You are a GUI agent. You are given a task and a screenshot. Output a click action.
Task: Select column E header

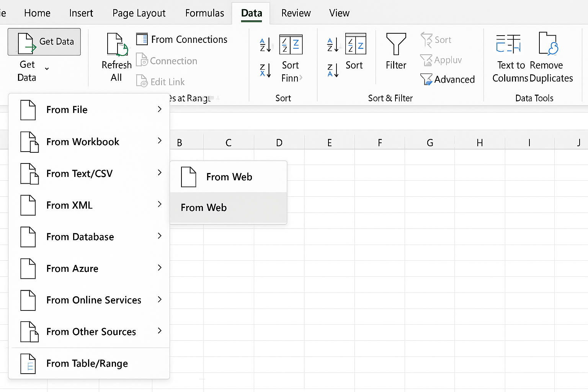(329, 143)
